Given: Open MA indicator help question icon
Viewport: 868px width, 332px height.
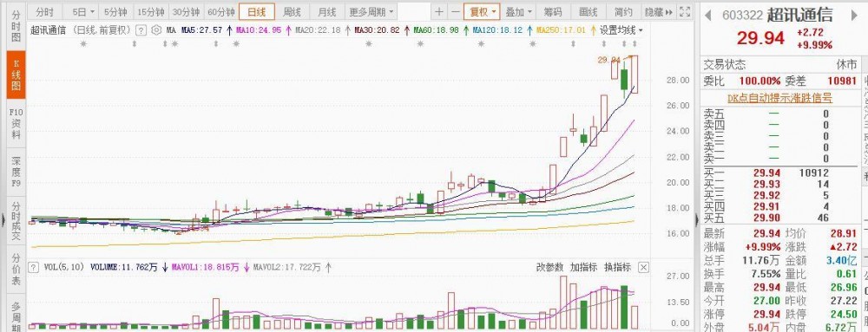Looking at the screenshot, I should click(141, 30).
